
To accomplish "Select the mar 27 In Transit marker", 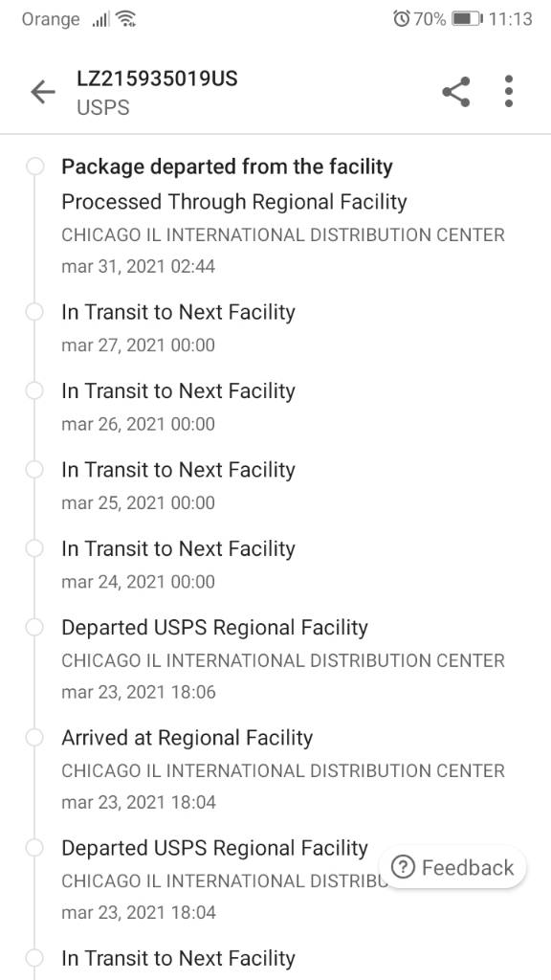I will coord(35,312).
